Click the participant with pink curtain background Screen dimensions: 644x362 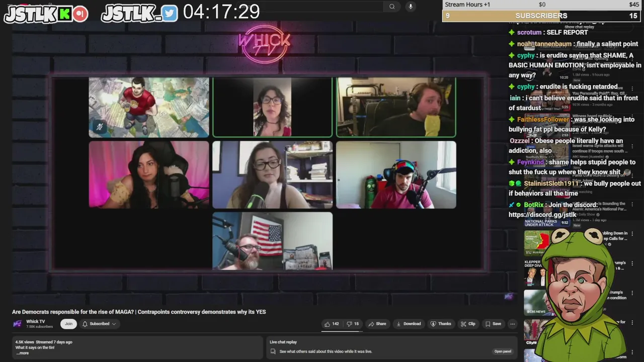point(149,174)
